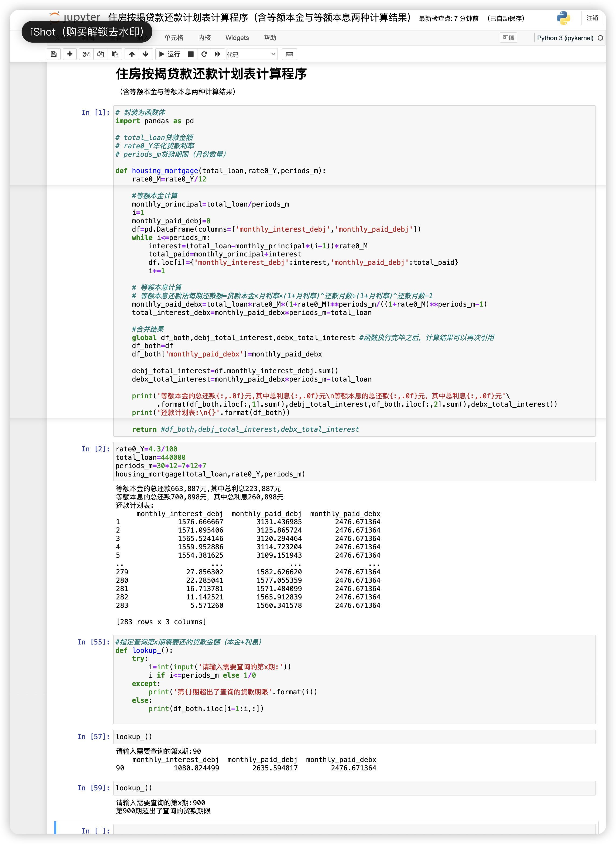Viewport: 616px width, 844px height.
Task: Open the 代码 cell type dropdown
Action: click(252, 54)
